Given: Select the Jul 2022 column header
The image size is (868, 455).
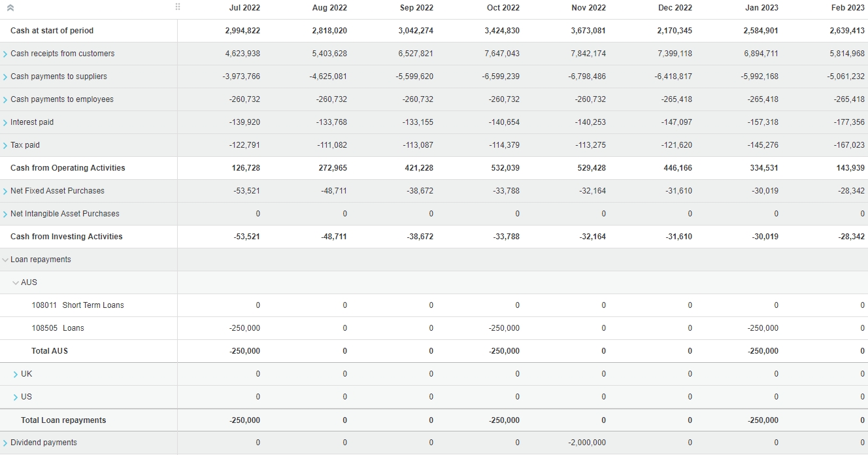Looking at the screenshot, I should coord(244,8).
